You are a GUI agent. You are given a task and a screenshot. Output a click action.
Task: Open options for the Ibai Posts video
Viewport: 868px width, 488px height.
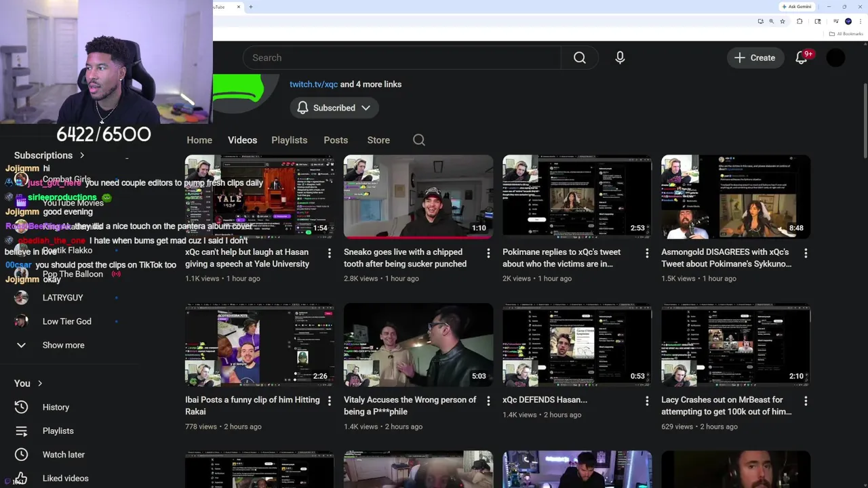pos(330,401)
